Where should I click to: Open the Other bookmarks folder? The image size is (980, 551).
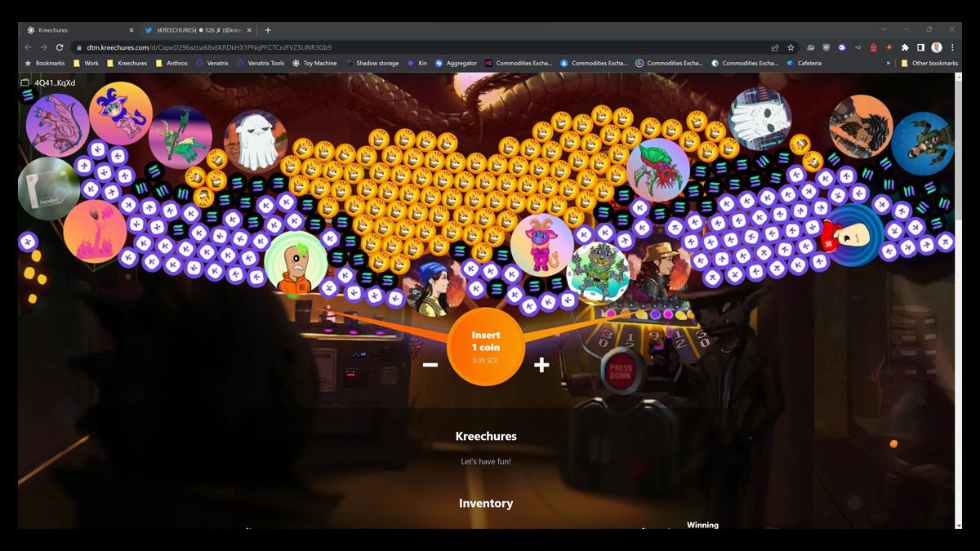[x=929, y=63]
